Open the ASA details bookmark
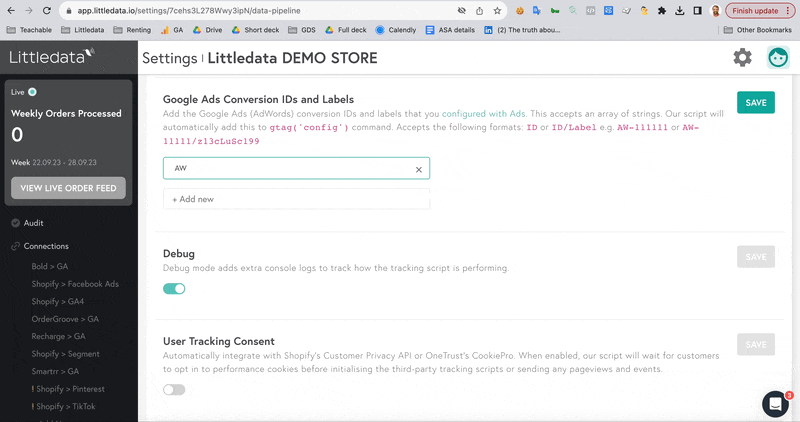800x422 pixels. pos(451,30)
